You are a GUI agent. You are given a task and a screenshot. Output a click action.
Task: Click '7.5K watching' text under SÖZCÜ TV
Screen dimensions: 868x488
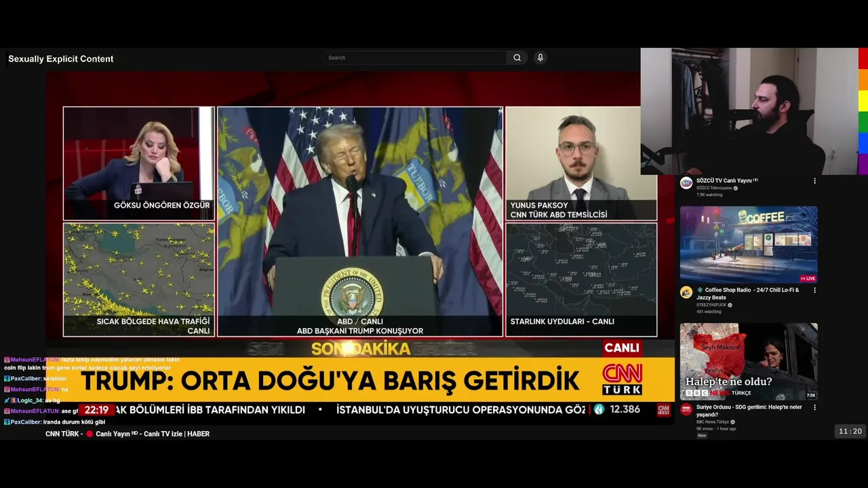(x=709, y=195)
